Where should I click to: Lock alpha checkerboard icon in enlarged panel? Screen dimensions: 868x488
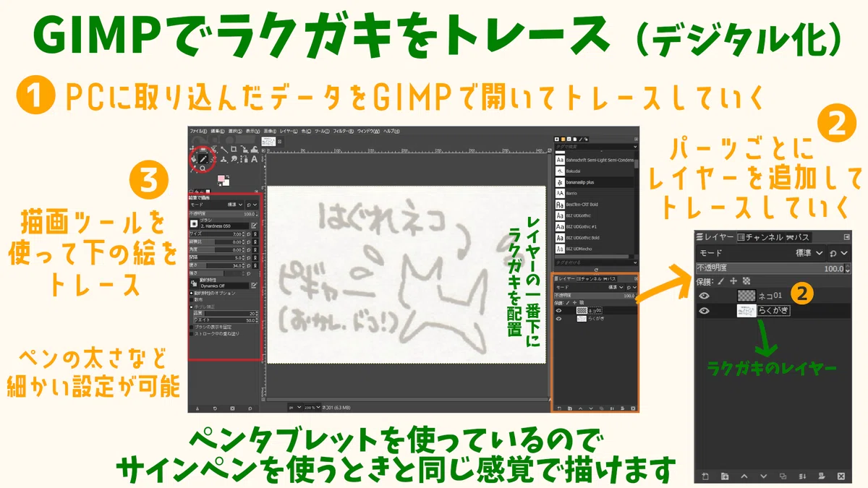(746, 281)
